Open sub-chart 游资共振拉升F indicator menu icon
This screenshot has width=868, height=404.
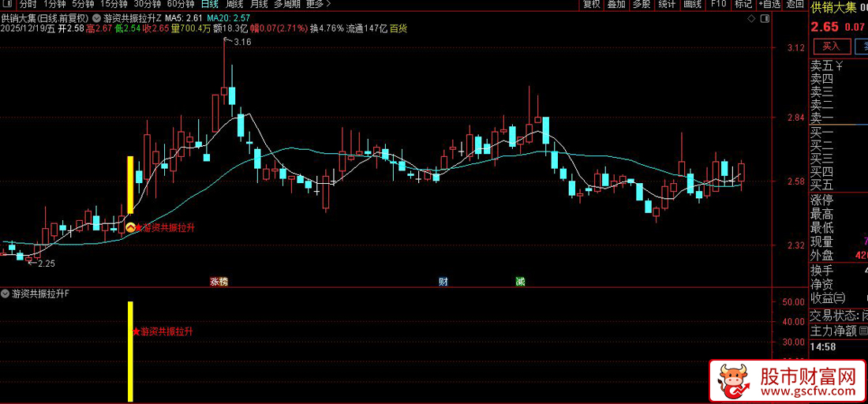tap(6, 294)
